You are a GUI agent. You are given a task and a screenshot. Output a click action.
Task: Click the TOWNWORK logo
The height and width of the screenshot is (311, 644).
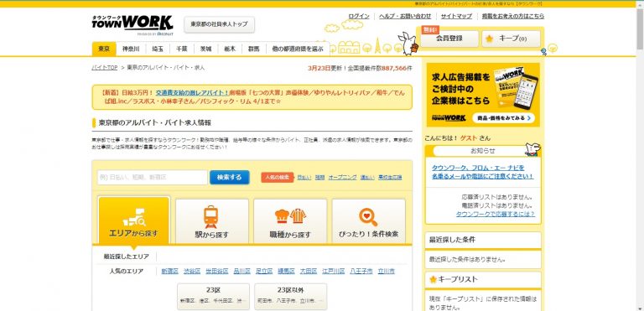(x=132, y=23)
